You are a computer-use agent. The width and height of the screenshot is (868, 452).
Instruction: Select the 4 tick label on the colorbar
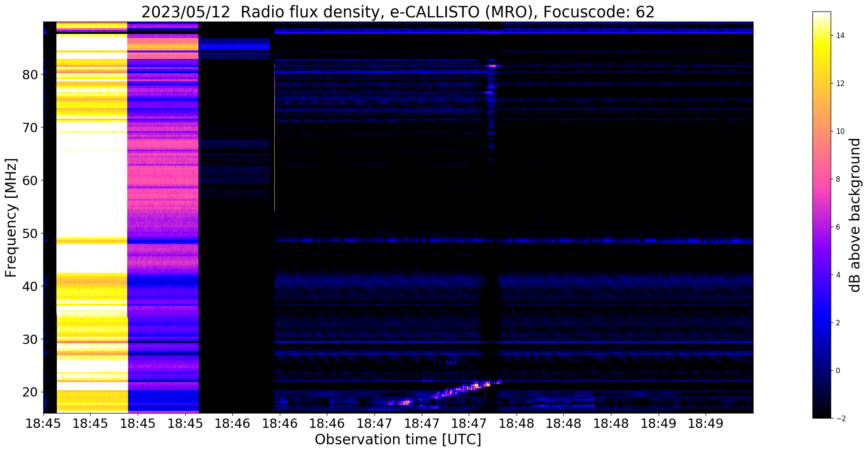point(837,275)
